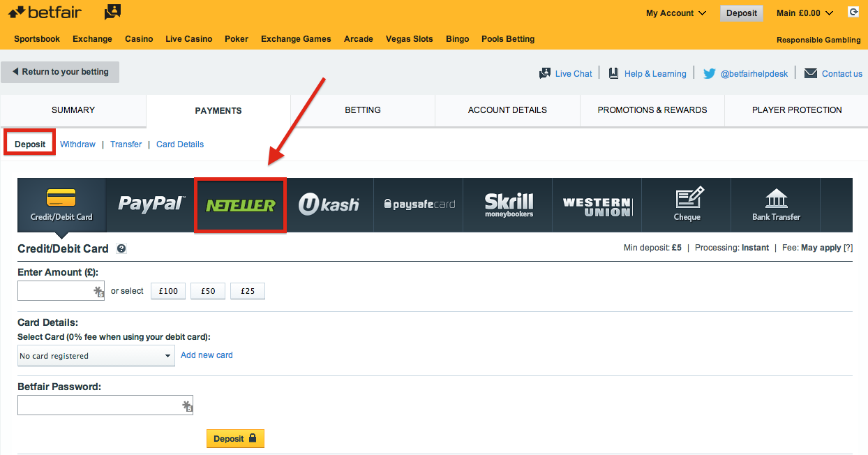Switch to Promotions & Rewards tab
Viewport: 868px width, 455px height.
coord(652,110)
